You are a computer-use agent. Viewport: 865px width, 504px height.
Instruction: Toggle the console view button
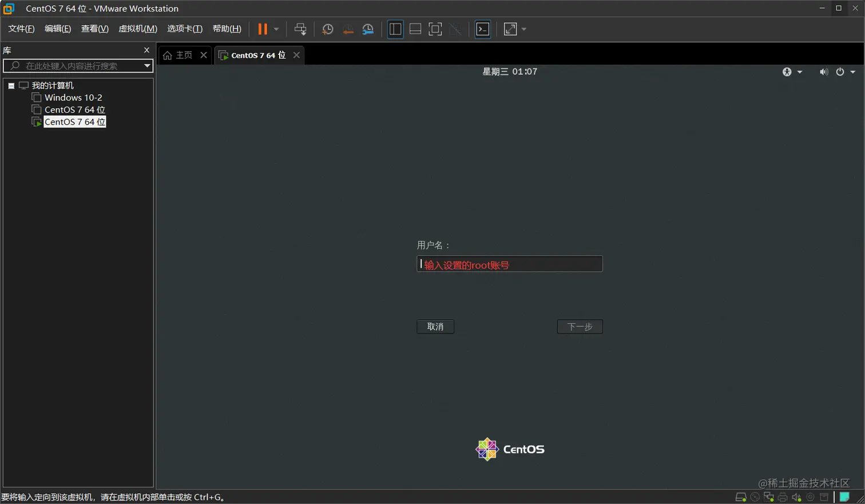(x=483, y=29)
